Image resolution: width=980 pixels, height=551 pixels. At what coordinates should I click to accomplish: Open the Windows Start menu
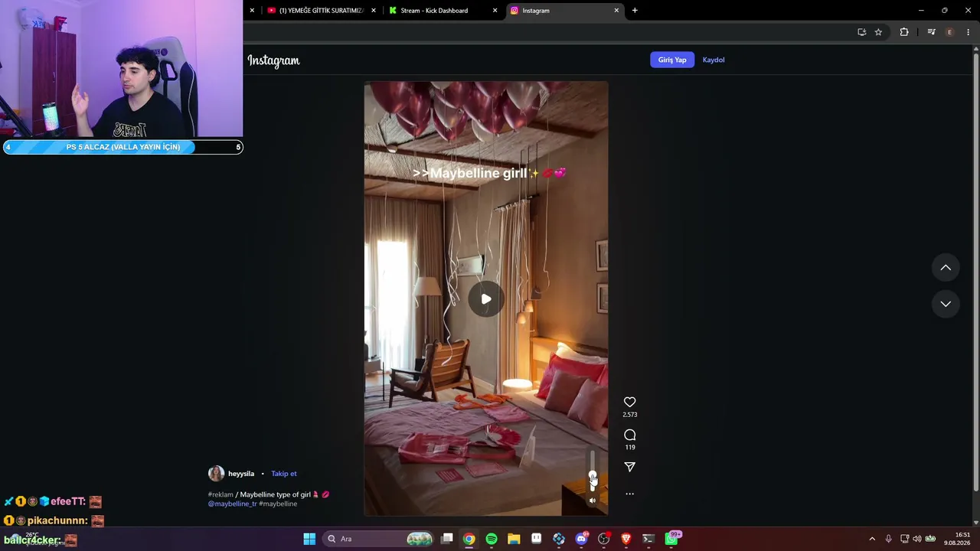(x=309, y=539)
